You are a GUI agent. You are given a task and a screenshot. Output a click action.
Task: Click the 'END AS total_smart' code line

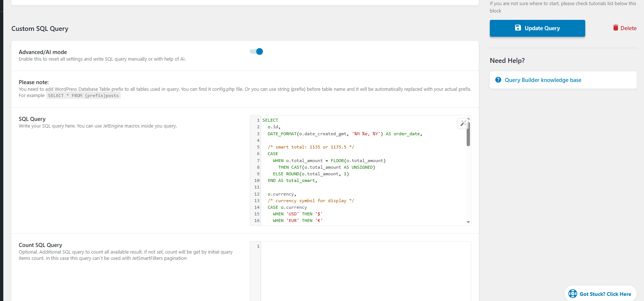point(292,180)
